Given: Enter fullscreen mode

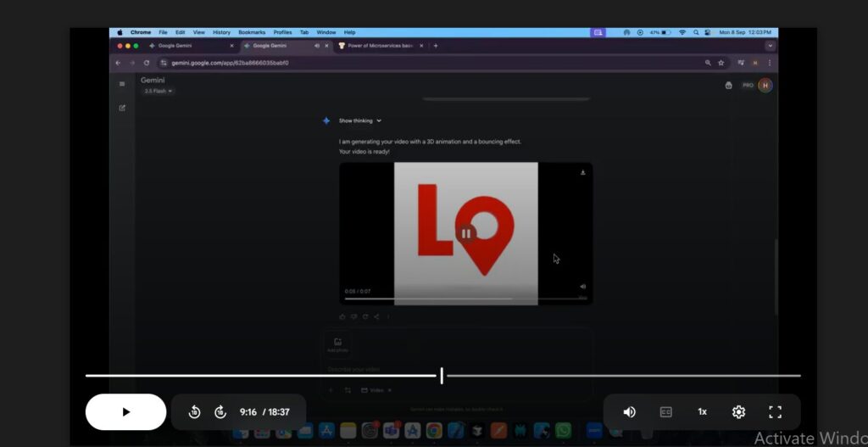Looking at the screenshot, I should pyautogui.click(x=775, y=412).
